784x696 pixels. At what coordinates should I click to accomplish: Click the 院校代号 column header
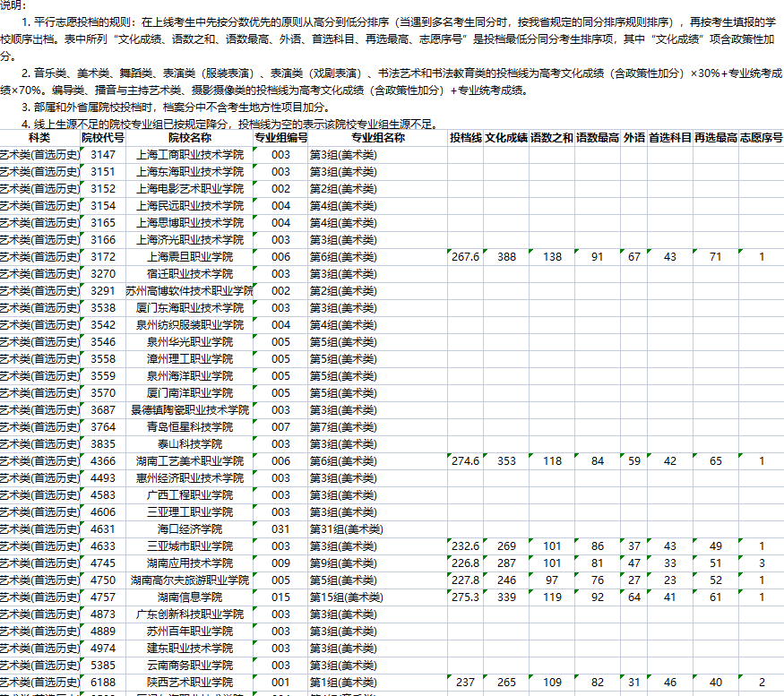(103, 138)
